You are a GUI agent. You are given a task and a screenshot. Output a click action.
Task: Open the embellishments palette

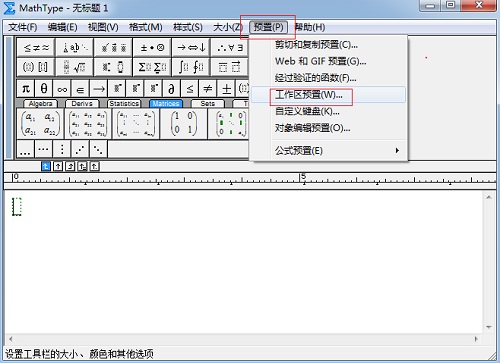pos(114,48)
